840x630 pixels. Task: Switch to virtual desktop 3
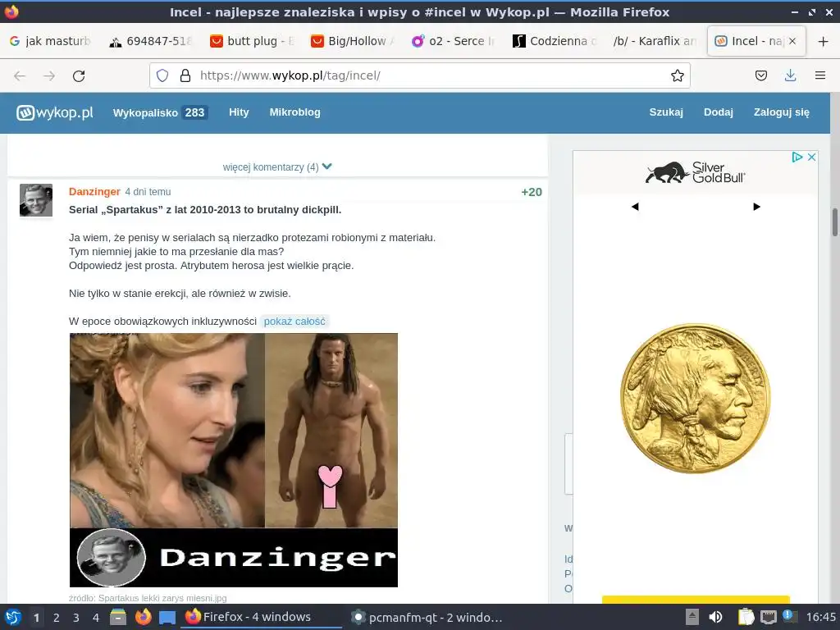[76, 618]
